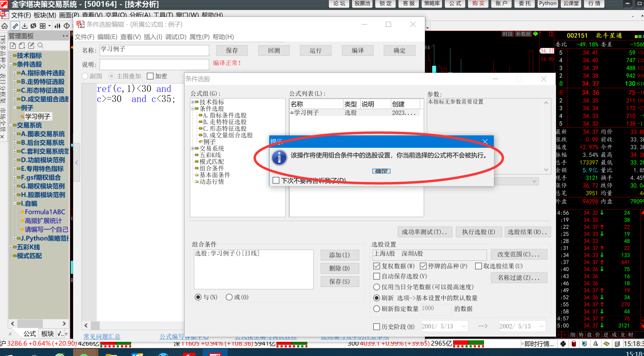Viewport: 644px width, 356px height.
Task: Click 确定 in the prompt dialog
Action: pos(381,171)
